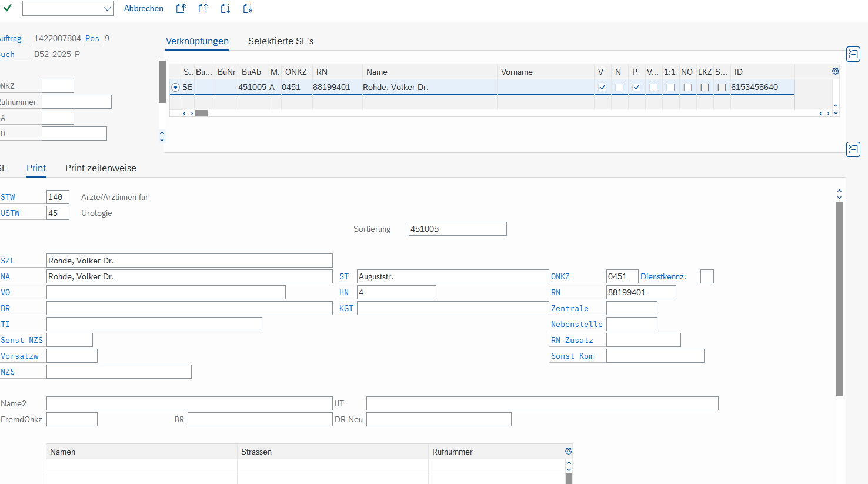This screenshot has width=868, height=484.
Task: Click the SZL name input field
Action: [x=189, y=261]
